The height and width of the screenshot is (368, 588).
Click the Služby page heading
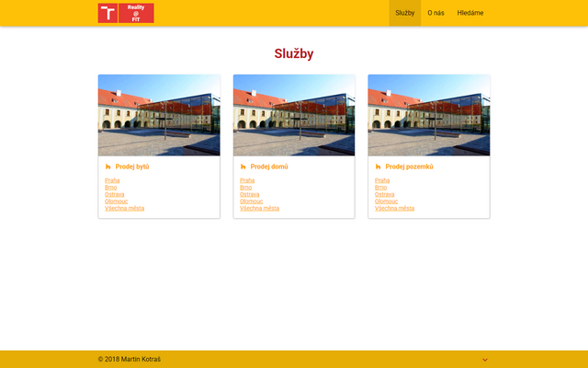(294, 53)
